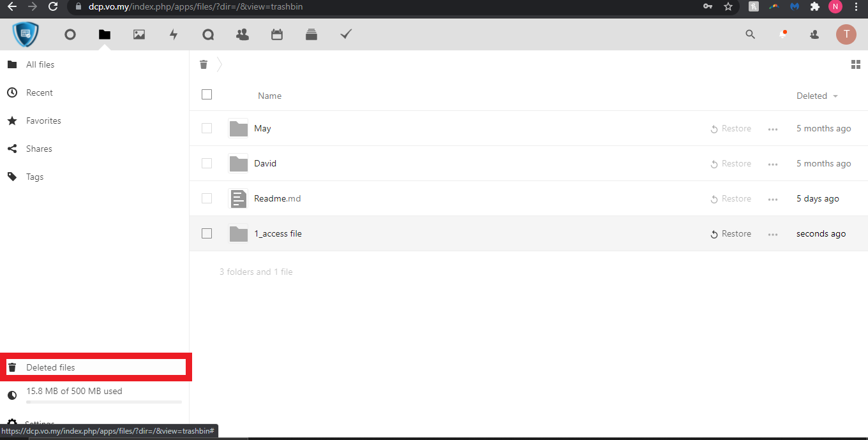
Task: Click the storage quota usage bar
Action: click(103, 402)
